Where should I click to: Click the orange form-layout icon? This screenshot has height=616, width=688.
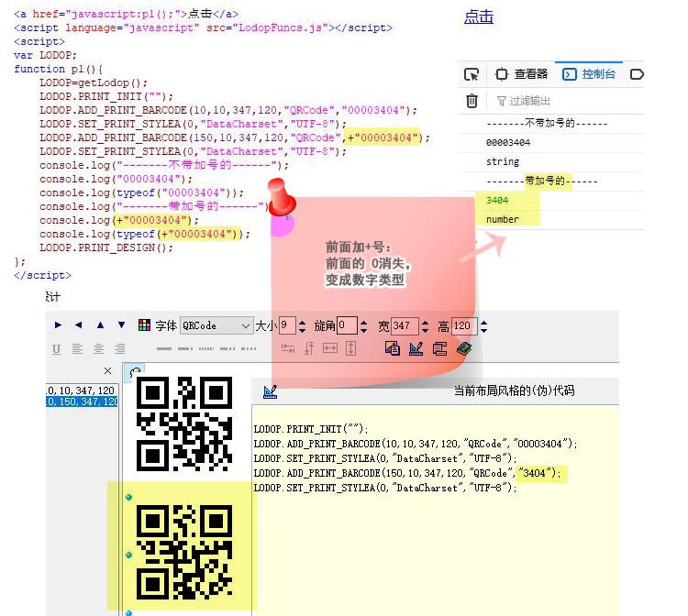point(439,348)
